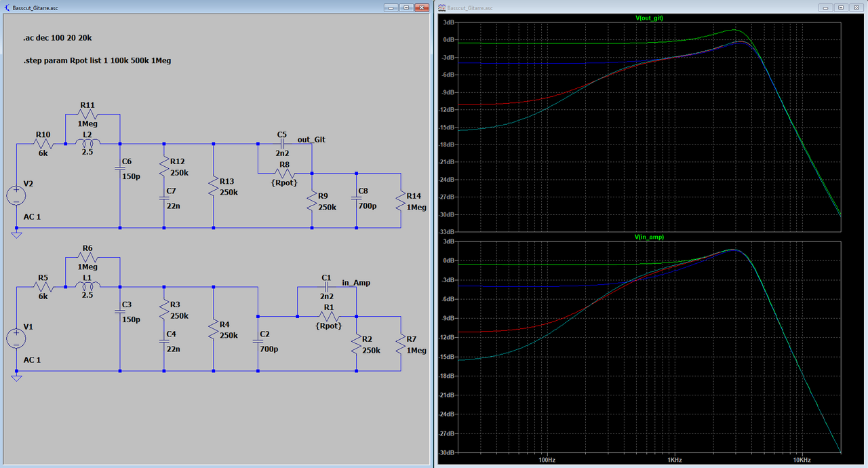The height and width of the screenshot is (468, 868).
Task: Click the C3 capacitor label text
Action: (127, 303)
